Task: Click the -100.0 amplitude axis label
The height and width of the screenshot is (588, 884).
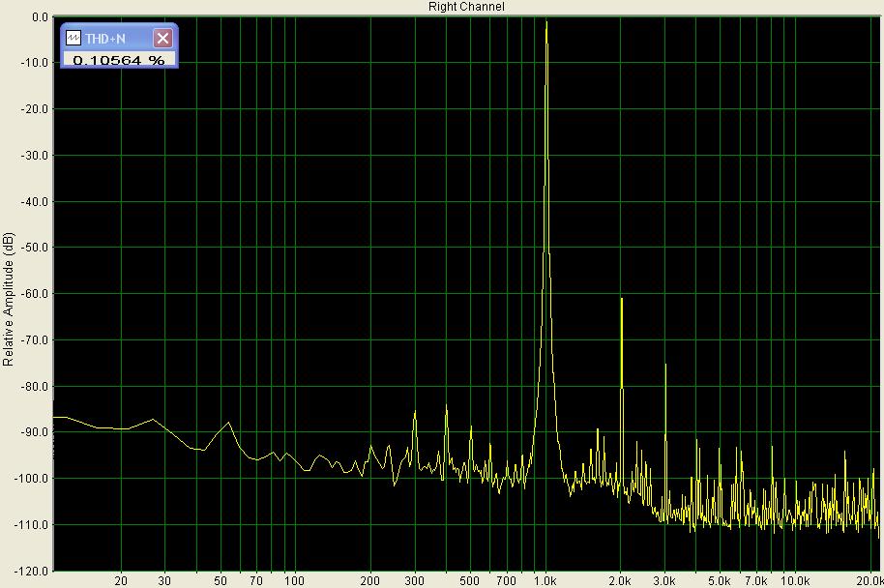Action: 32,478
